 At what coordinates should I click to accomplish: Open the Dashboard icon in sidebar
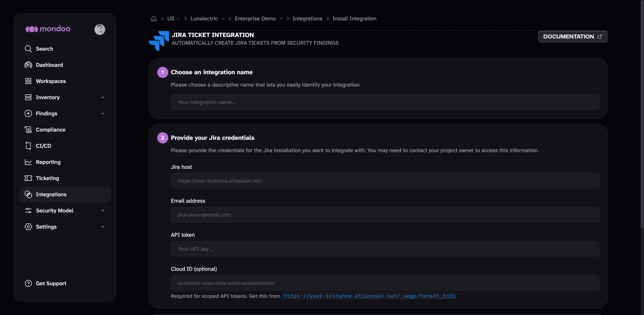point(28,65)
